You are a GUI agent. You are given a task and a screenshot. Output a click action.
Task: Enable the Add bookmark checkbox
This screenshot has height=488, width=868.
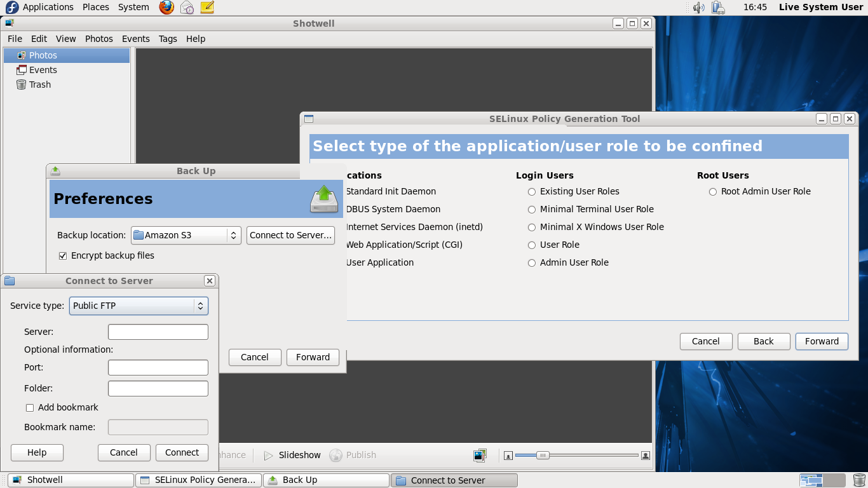[x=30, y=408]
